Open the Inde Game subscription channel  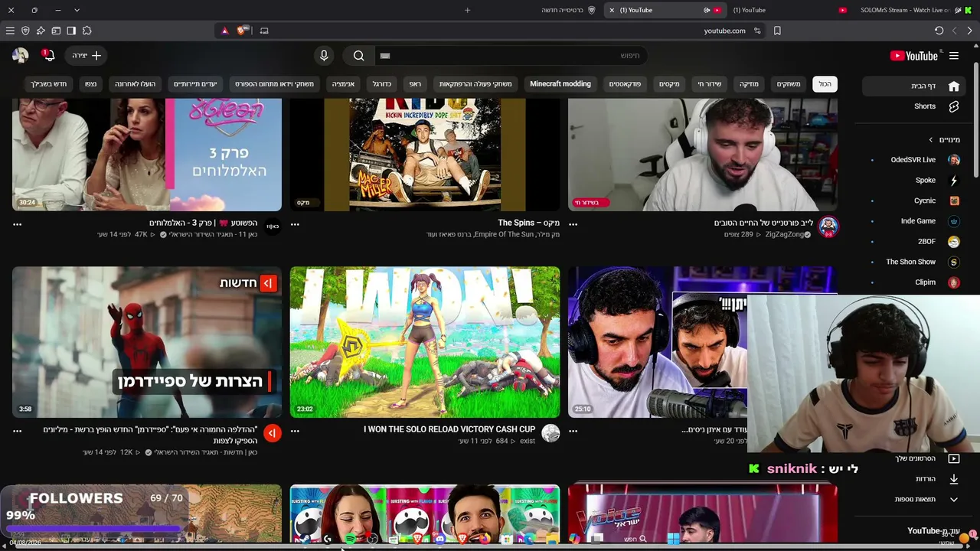click(x=916, y=221)
